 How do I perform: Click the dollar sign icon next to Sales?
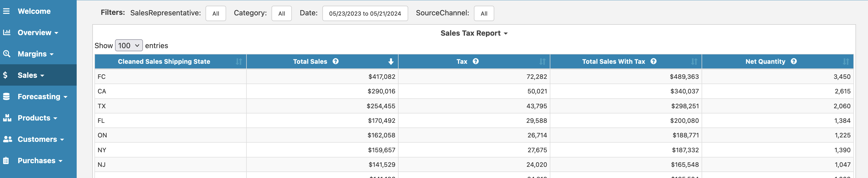(5, 75)
